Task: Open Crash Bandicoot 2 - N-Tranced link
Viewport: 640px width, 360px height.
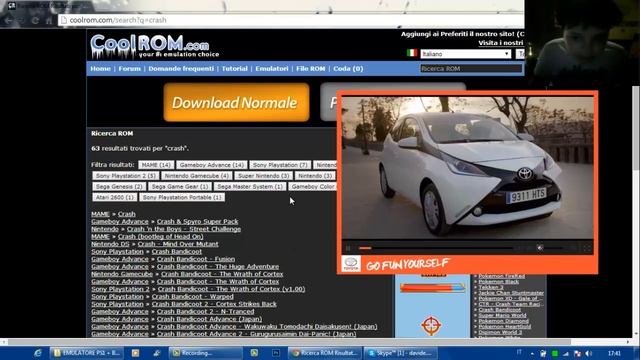Action: click(x=205, y=312)
